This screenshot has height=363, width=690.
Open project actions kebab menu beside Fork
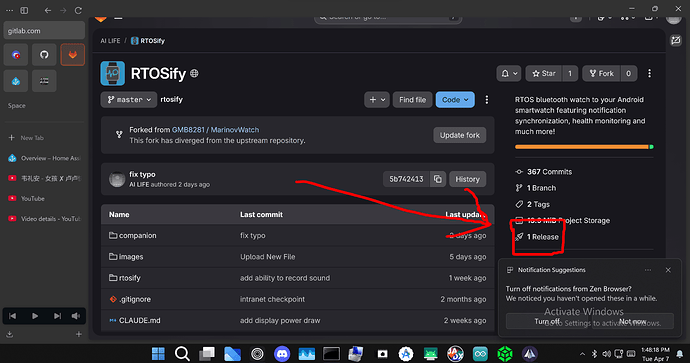point(650,73)
